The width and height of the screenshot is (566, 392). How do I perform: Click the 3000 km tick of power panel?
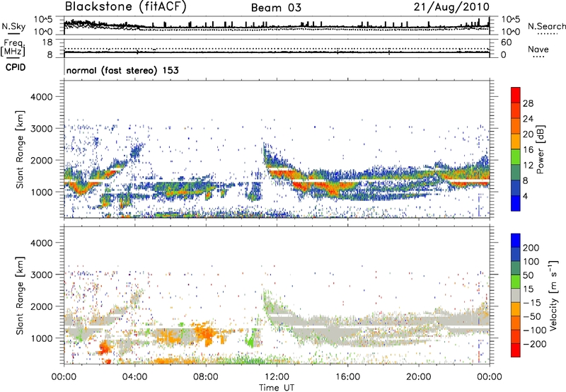pos(41,129)
